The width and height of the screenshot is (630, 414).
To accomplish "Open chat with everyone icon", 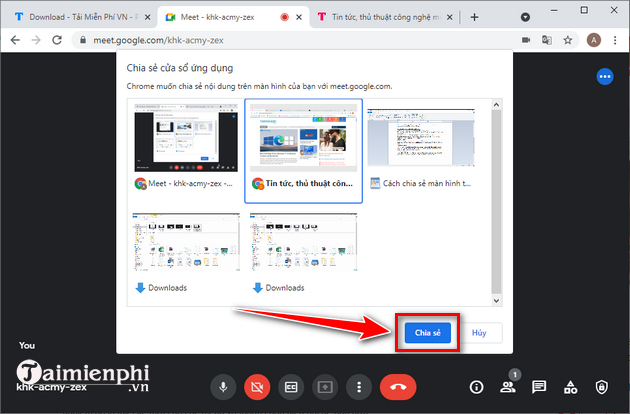I will (x=539, y=387).
